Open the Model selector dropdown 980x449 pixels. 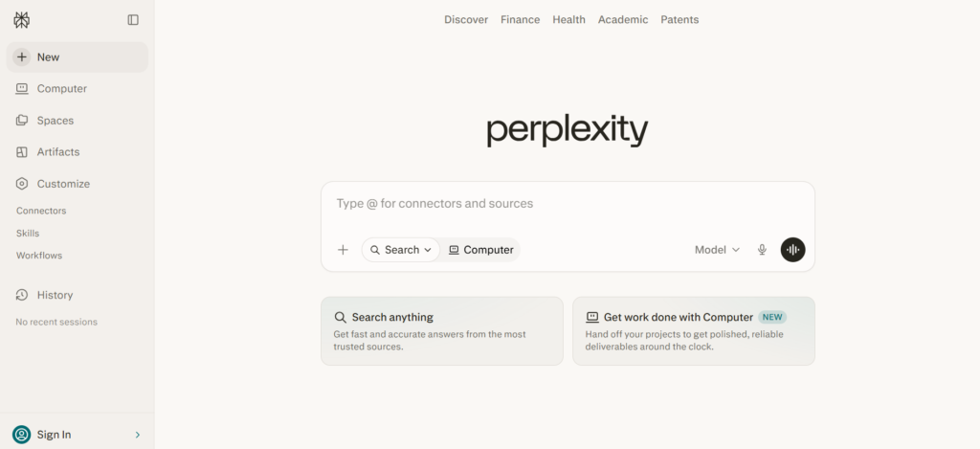[x=717, y=250]
